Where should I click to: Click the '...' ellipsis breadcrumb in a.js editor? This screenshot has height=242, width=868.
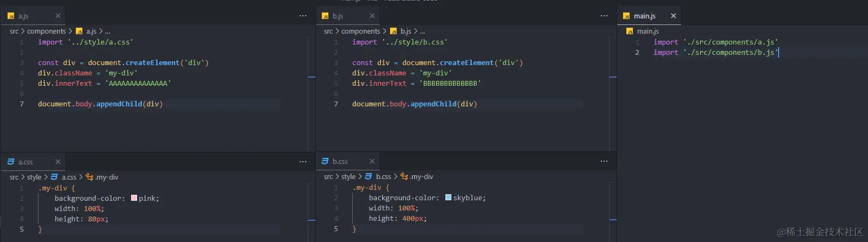[107, 31]
